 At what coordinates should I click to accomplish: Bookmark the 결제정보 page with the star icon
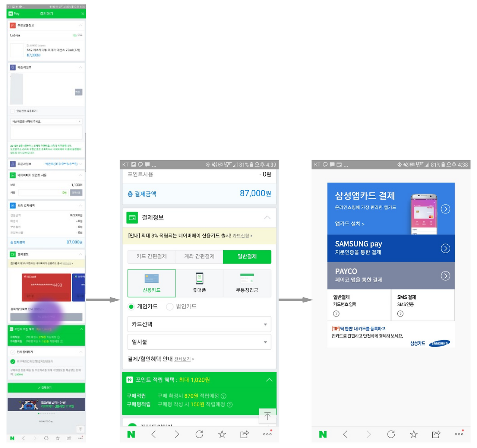coord(222,434)
